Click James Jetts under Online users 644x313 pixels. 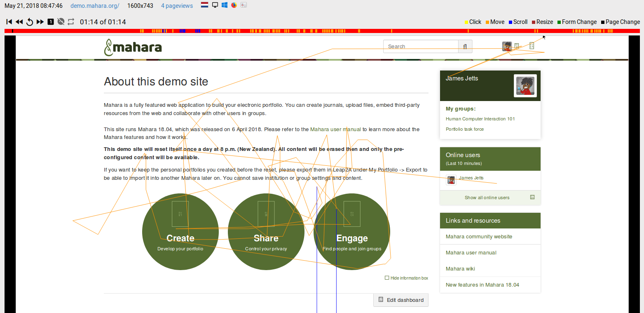pos(471,178)
